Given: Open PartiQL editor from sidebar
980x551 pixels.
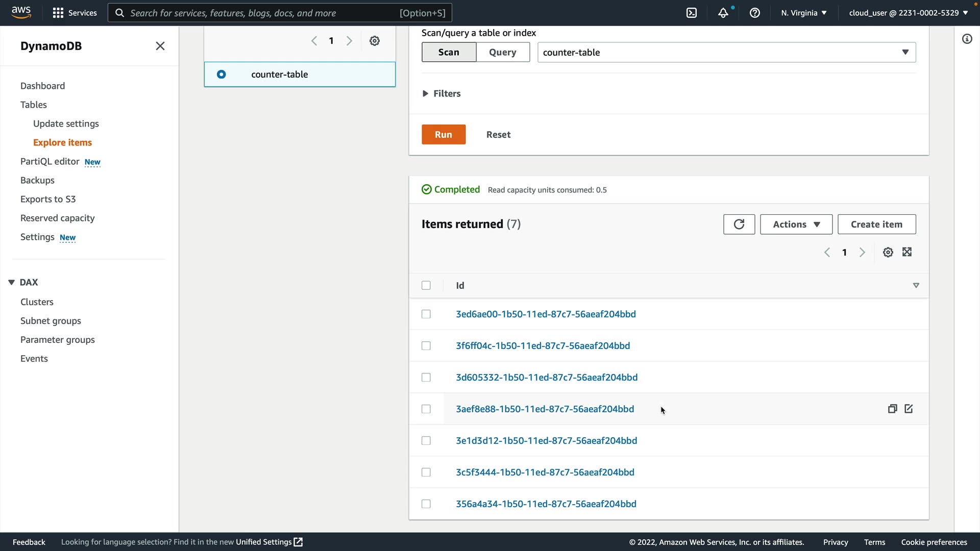Looking at the screenshot, I should coord(50,162).
